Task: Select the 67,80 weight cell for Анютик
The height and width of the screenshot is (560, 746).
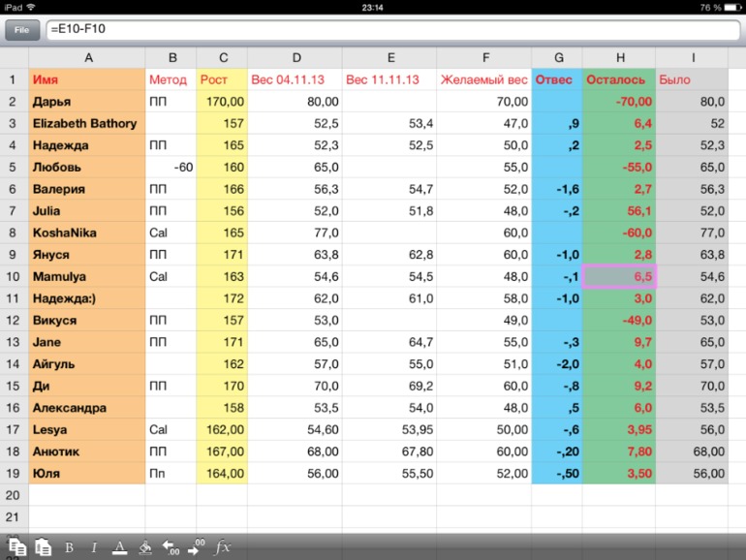Action: [389, 451]
